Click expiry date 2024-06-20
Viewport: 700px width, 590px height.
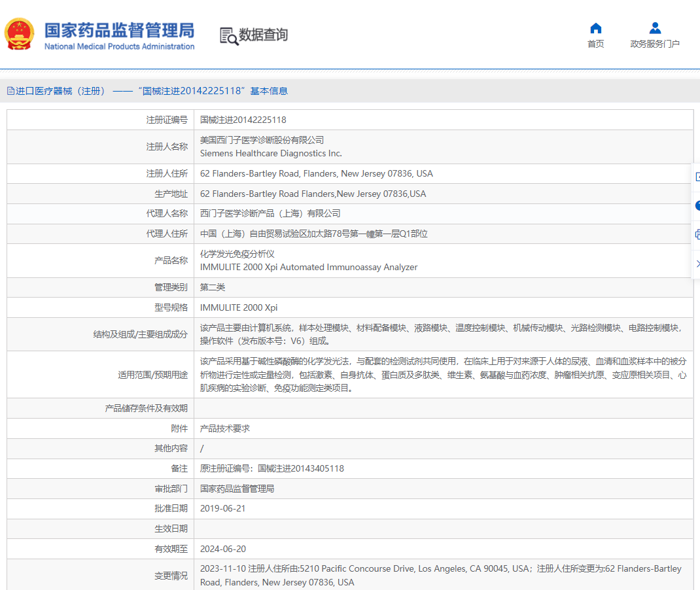click(x=223, y=549)
